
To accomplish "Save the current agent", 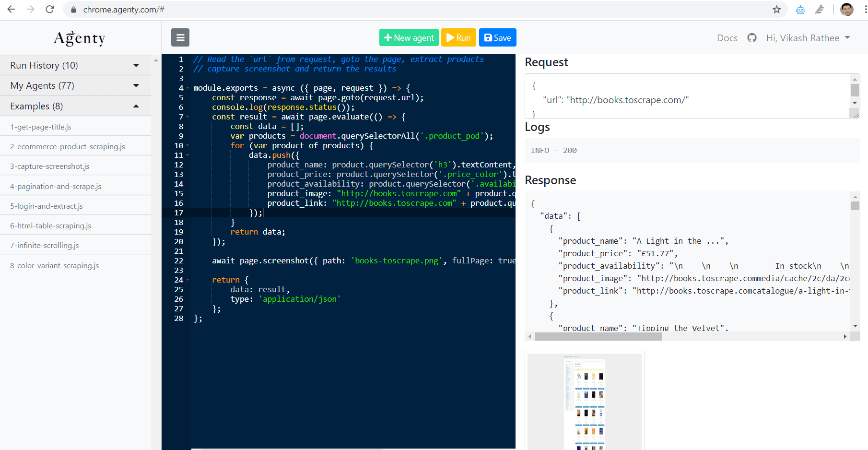I will click(x=498, y=37).
